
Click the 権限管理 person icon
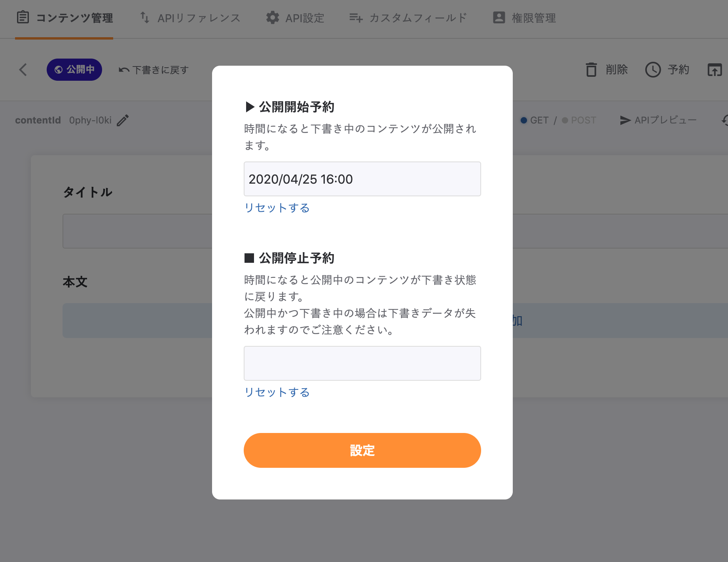coord(499,18)
